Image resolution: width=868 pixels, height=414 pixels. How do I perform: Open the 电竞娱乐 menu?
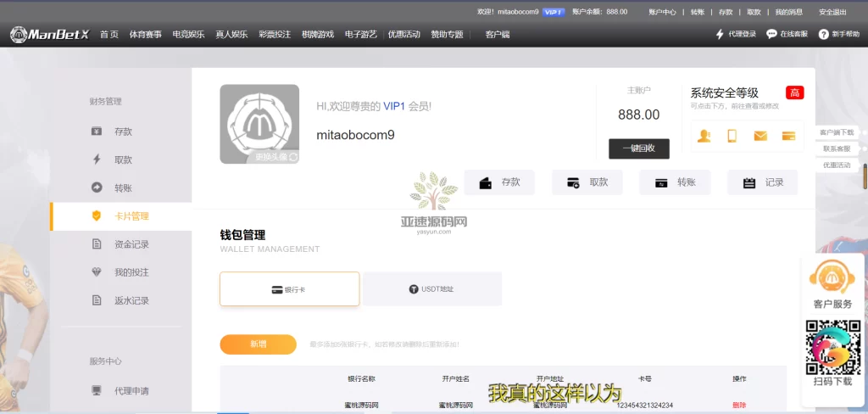(188, 35)
